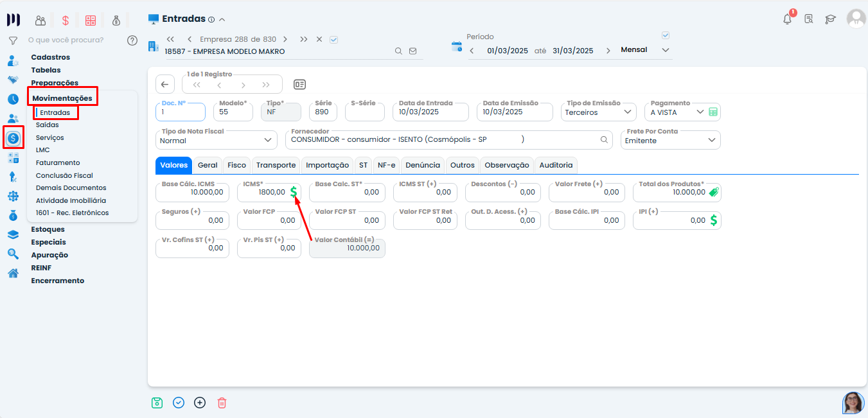Open the calculator icon next to Pagamento

(x=713, y=112)
